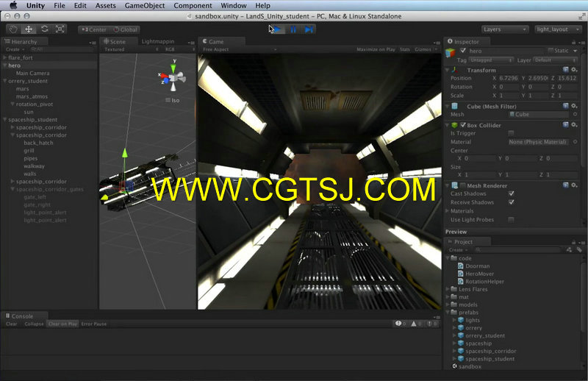588x381 pixels.
Task: Open the Component menu
Action: 193,6
